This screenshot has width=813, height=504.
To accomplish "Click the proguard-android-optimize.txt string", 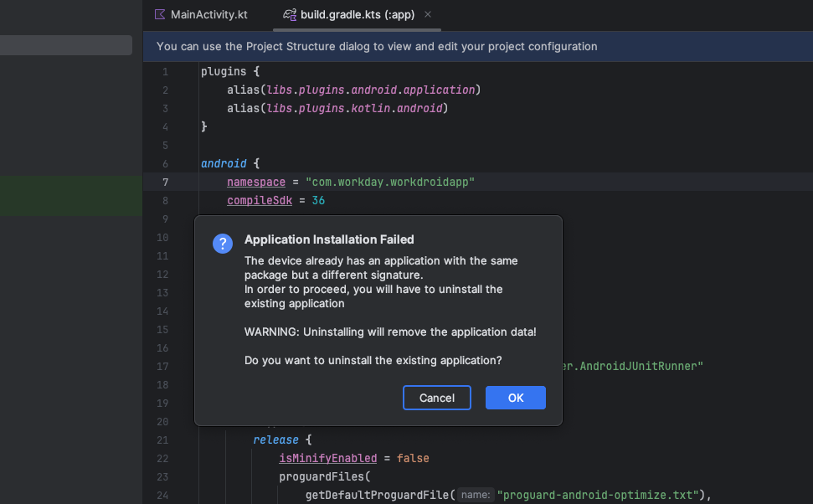I will 597,495.
